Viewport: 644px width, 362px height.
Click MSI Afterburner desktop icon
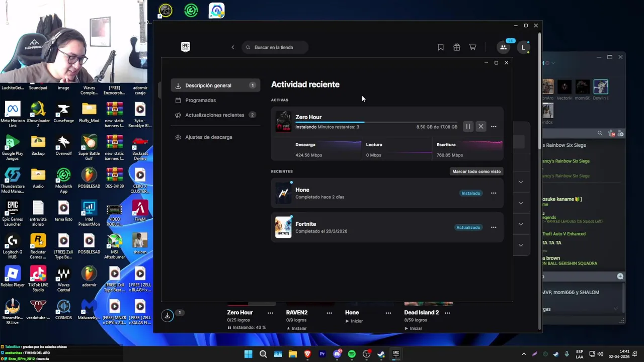[114, 246]
